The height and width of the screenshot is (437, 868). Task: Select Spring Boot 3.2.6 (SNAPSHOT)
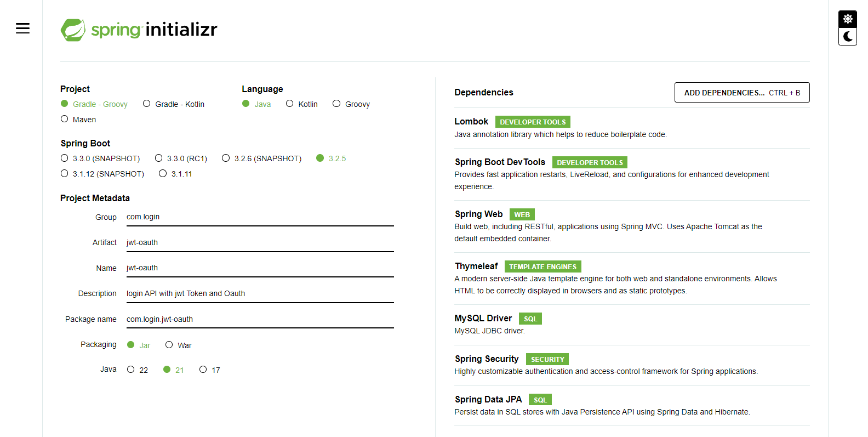pyautogui.click(x=262, y=158)
